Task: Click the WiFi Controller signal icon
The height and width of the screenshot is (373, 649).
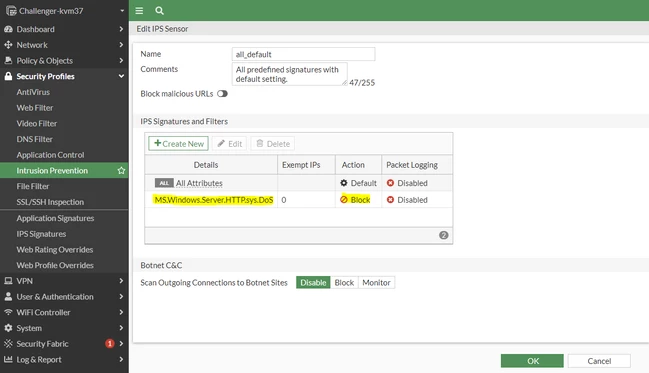Action: [x=8, y=312]
